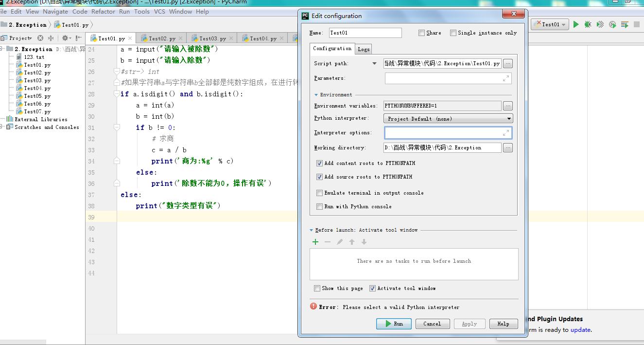Open the Edit menu
This screenshot has width=644, height=345.
16,11
